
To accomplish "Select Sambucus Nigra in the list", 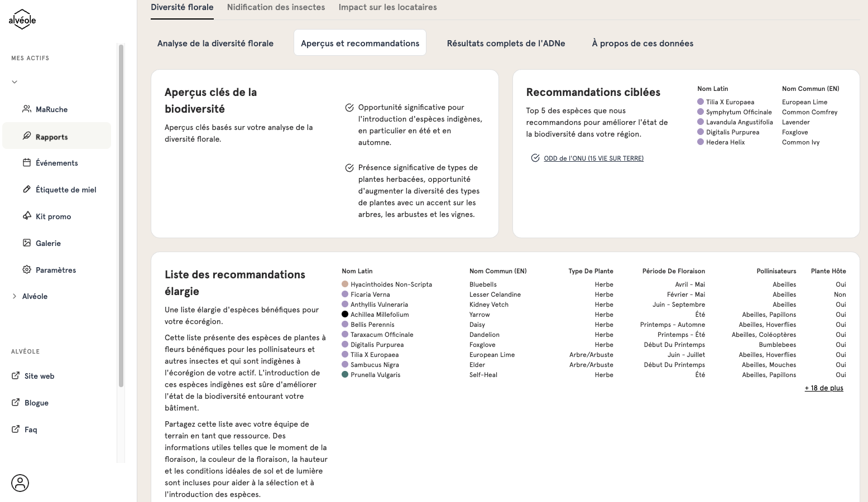I will click(x=375, y=365).
